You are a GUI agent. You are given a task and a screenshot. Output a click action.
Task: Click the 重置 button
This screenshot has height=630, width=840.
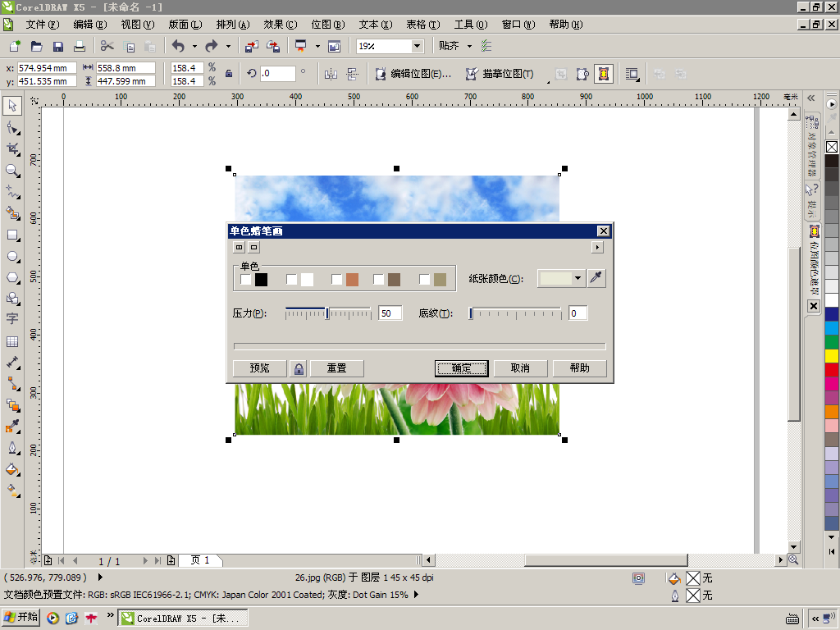pyautogui.click(x=337, y=368)
